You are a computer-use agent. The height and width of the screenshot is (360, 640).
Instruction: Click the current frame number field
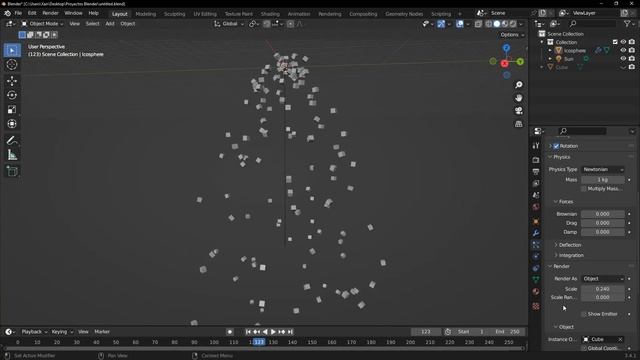tap(426, 332)
